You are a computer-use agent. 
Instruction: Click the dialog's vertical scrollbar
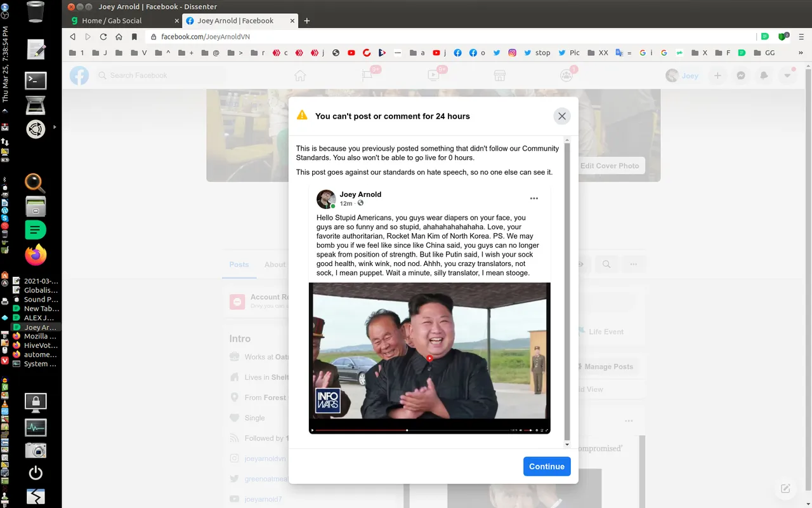(567, 292)
